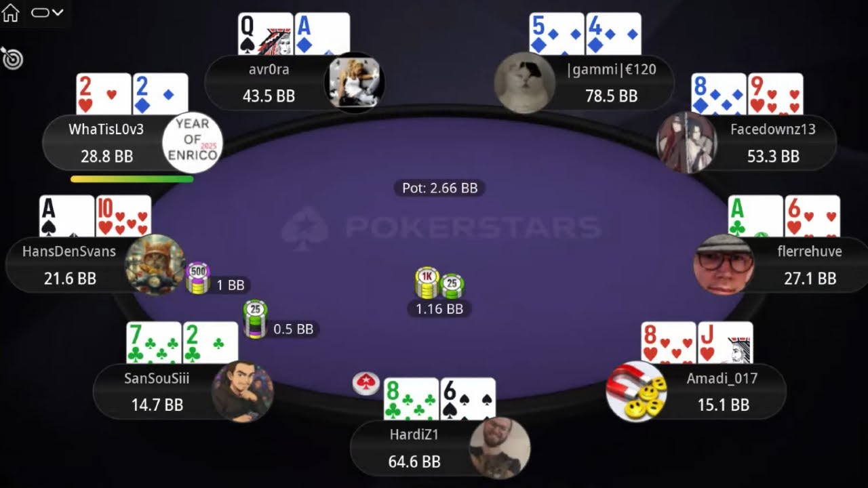
Task: Select SanSouSiii's cartoon avatar
Action: [x=243, y=392]
